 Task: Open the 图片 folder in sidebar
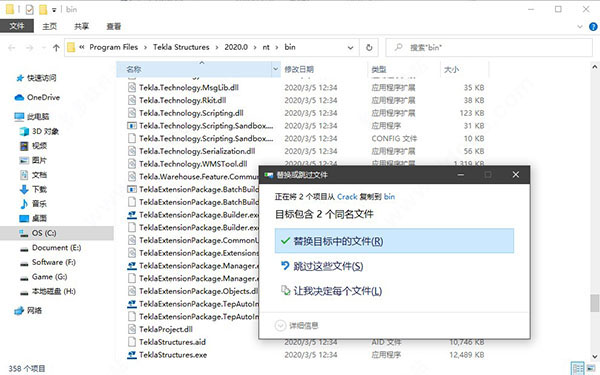point(34,160)
